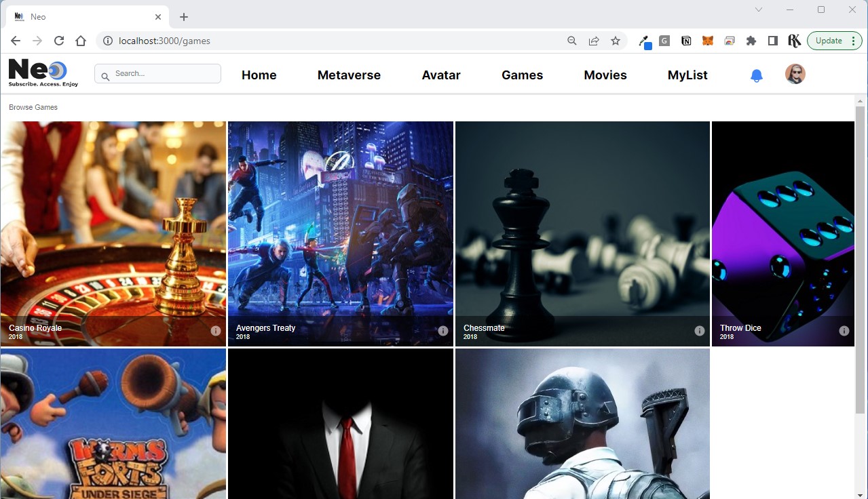This screenshot has height=499, width=868.
Task: Click the Neo logo
Action: point(43,73)
